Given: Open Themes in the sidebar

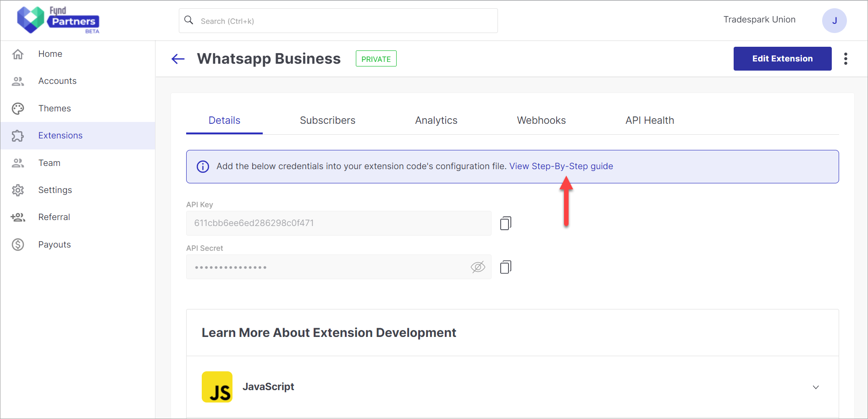Looking at the screenshot, I should point(77,109).
